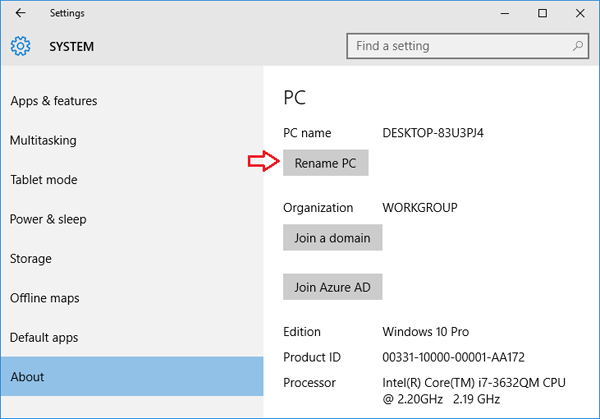
Task: Open Apps & features settings
Action: point(53,101)
